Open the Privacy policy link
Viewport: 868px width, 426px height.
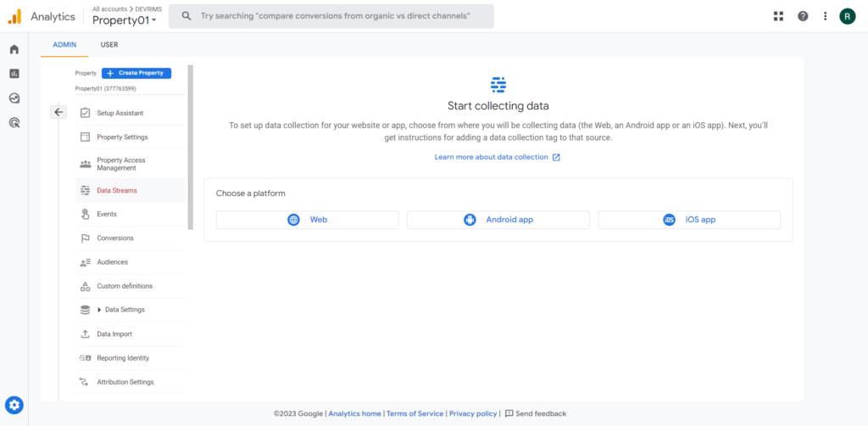[x=473, y=414]
